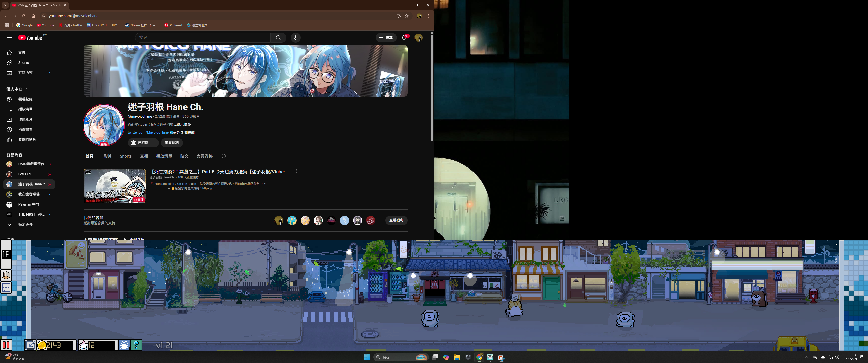Viewport: 868px width, 363px height.
Task: Click the YouTube search input field
Action: 203,37
